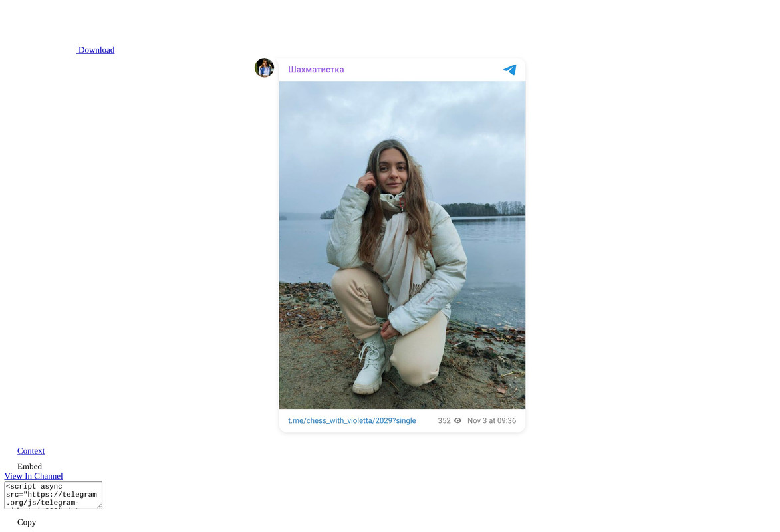This screenshot has width=780, height=532.
Task: Click the red logo on jacket sleeve
Action: 430,301
